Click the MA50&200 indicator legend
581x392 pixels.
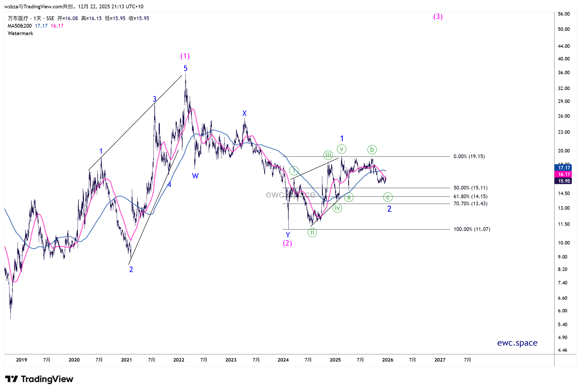tap(20, 26)
